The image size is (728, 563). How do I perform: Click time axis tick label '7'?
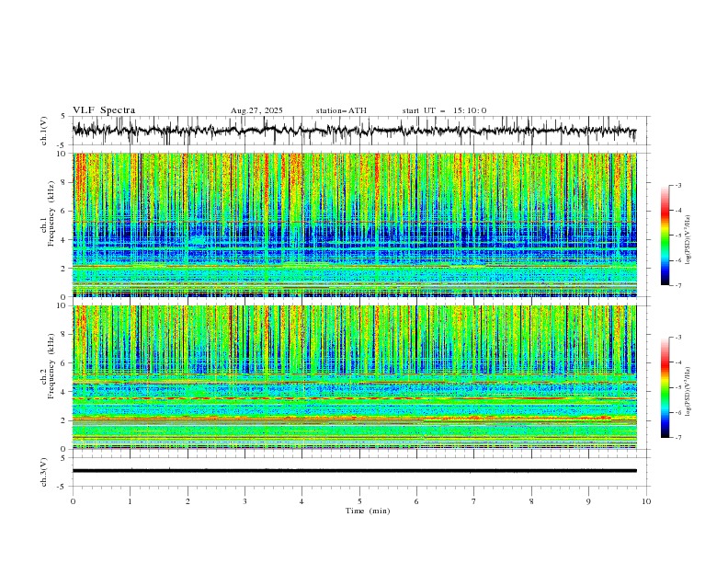coord(474,501)
